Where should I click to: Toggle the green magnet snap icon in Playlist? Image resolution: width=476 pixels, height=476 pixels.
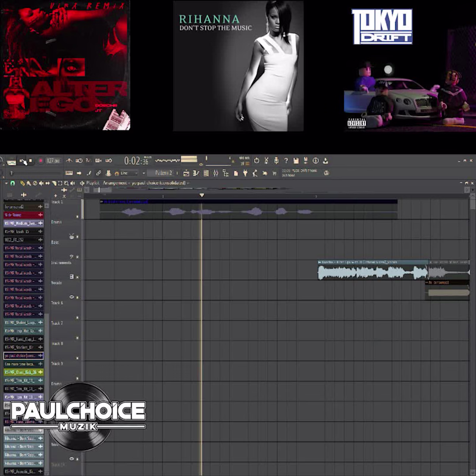[x=12, y=183]
